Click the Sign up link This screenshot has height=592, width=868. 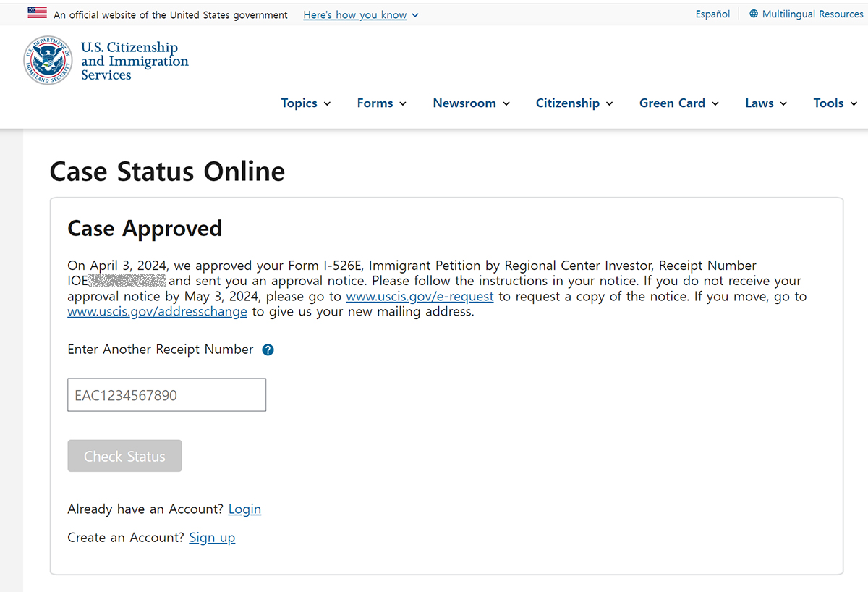point(212,538)
